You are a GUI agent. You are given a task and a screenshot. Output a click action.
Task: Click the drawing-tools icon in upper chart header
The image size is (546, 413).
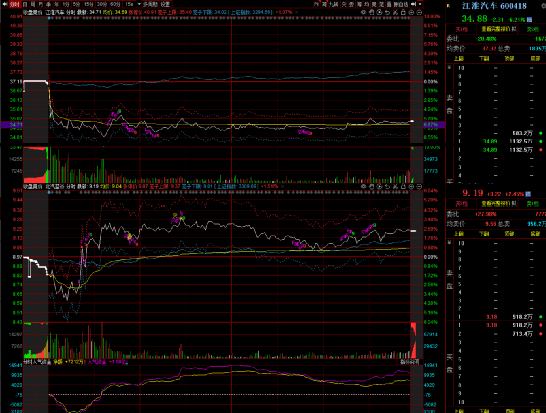click(395, 12)
